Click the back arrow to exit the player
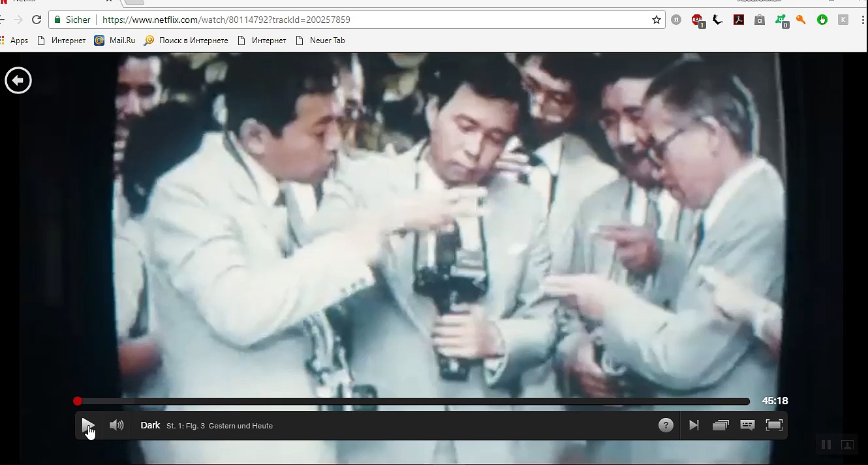This screenshot has width=868, height=465. coord(18,80)
